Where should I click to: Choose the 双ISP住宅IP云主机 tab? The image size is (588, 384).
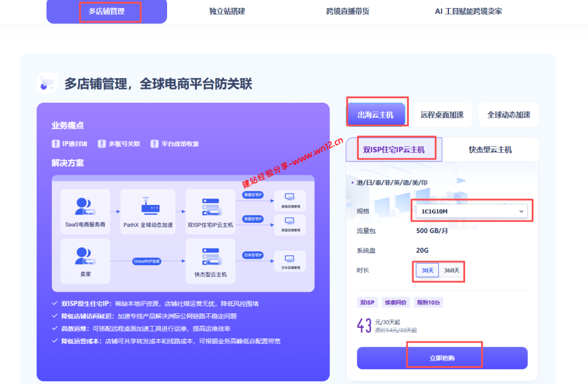394,150
